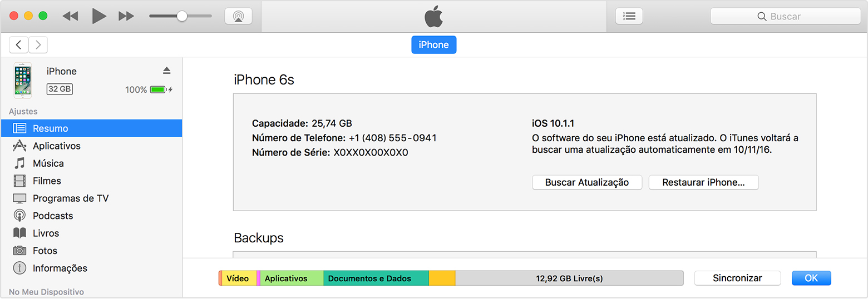Select Podcasts in the sidebar
The width and height of the screenshot is (868, 299).
coord(53,216)
